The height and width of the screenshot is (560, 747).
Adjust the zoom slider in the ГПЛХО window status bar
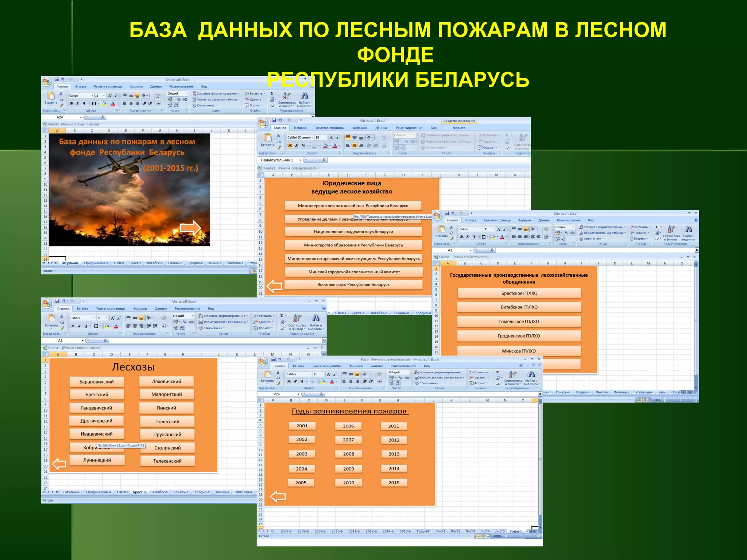(x=680, y=400)
